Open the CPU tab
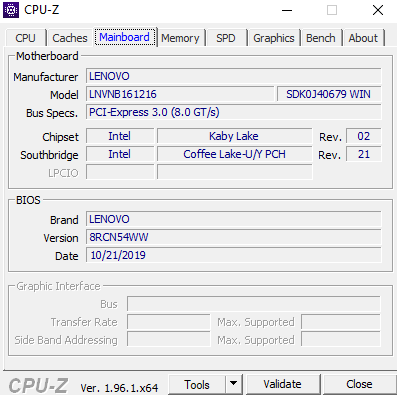397x395 pixels. point(25,38)
